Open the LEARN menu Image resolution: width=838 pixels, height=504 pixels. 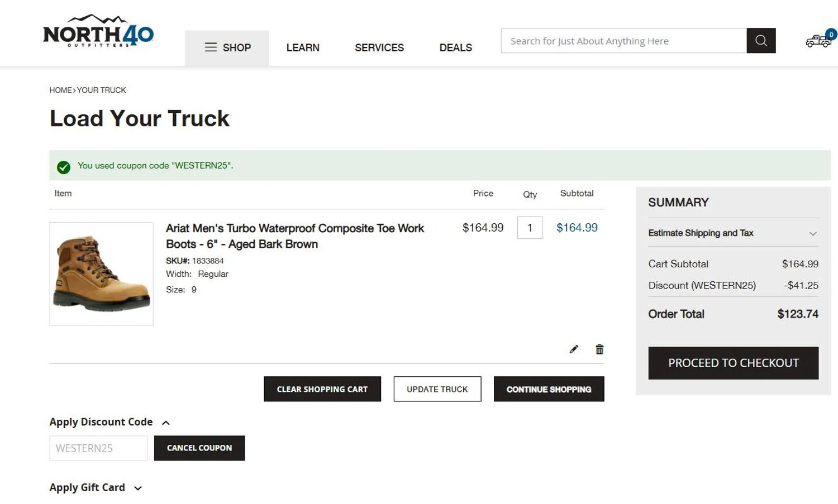[303, 48]
